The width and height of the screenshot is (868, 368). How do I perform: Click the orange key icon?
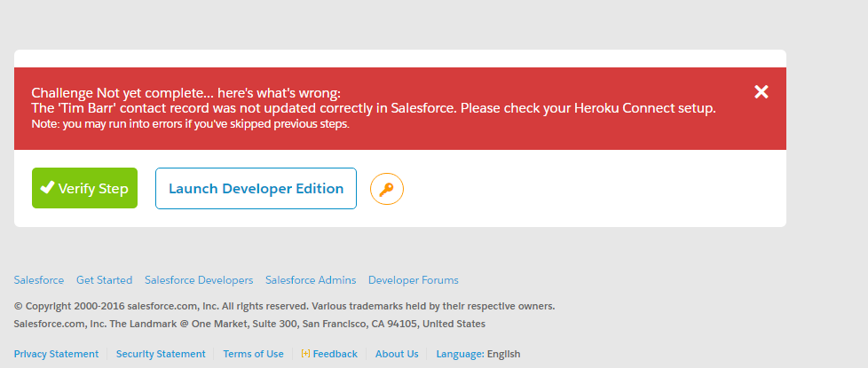(386, 189)
